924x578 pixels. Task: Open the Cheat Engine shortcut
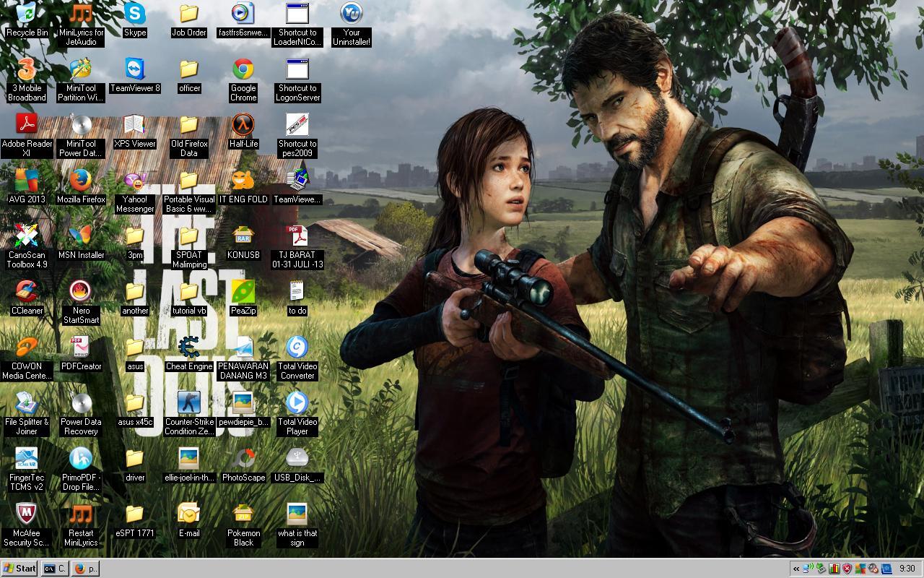click(189, 347)
